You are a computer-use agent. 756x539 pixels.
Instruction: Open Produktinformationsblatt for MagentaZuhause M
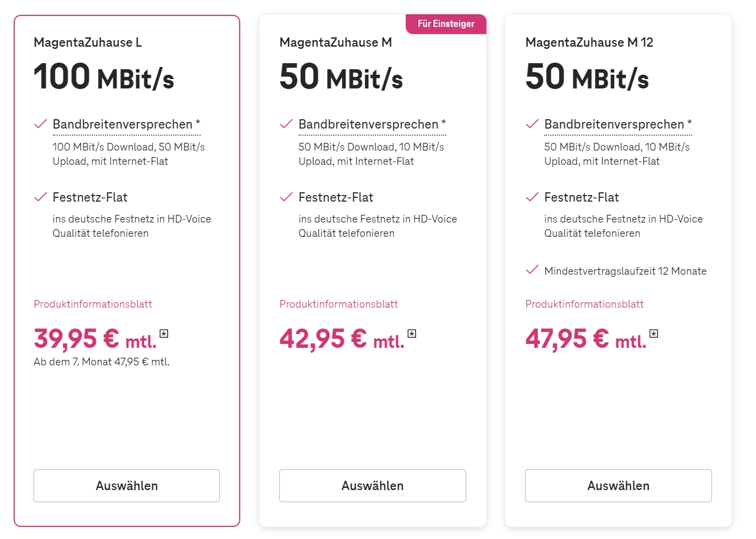point(339,304)
